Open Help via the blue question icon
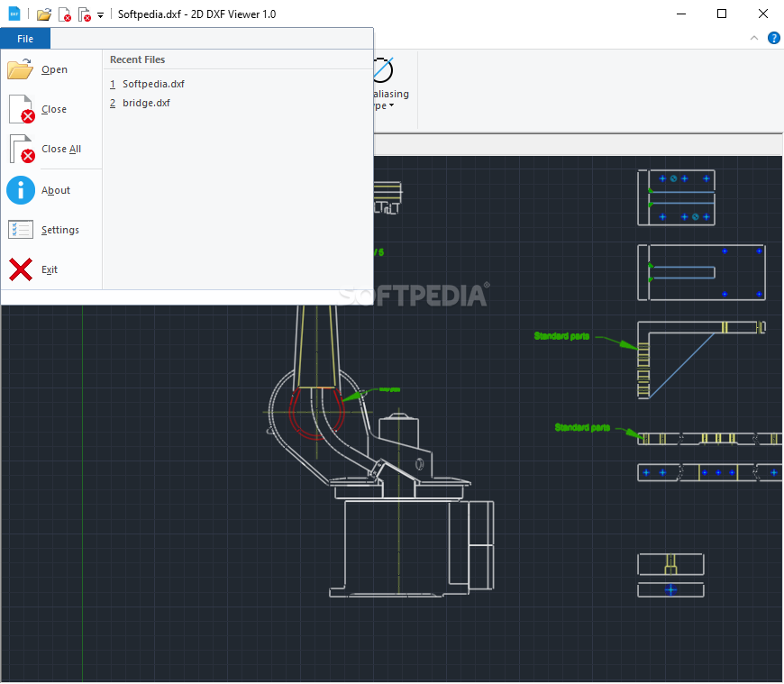Image resolution: width=784 pixels, height=684 pixels. pos(773,38)
